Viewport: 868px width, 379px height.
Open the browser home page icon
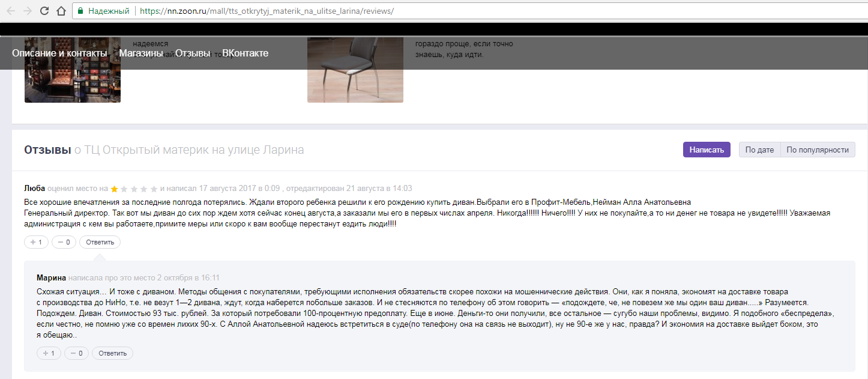coord(61,11)
